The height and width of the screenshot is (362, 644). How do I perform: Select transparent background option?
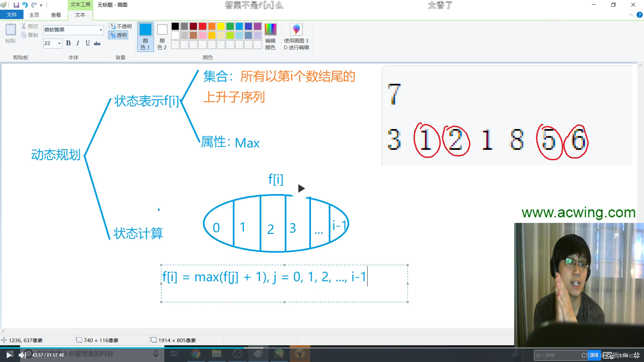tap(118, 35)
